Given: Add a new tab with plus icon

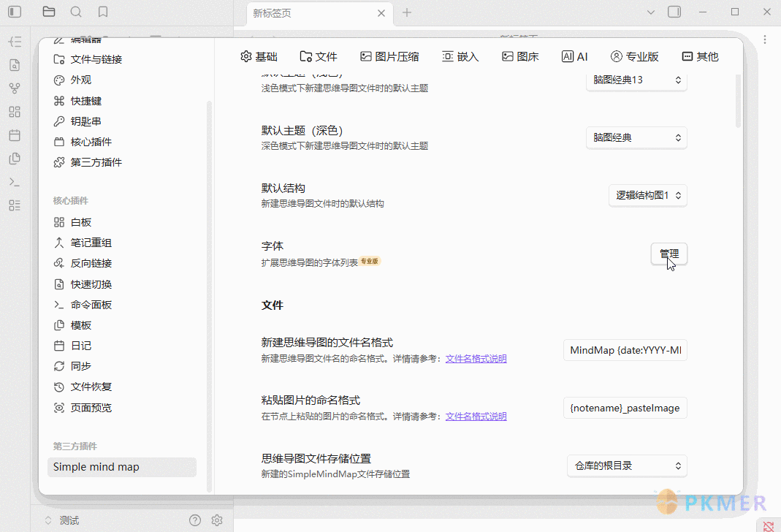Looking at the screenshot, I should (x=407, y=13).
